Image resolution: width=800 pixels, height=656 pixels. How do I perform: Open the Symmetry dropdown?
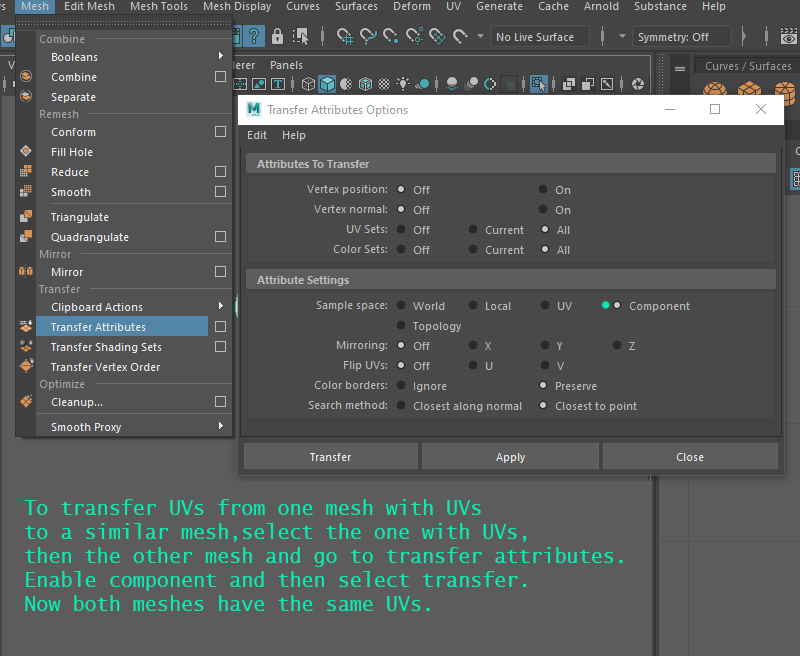682,37
